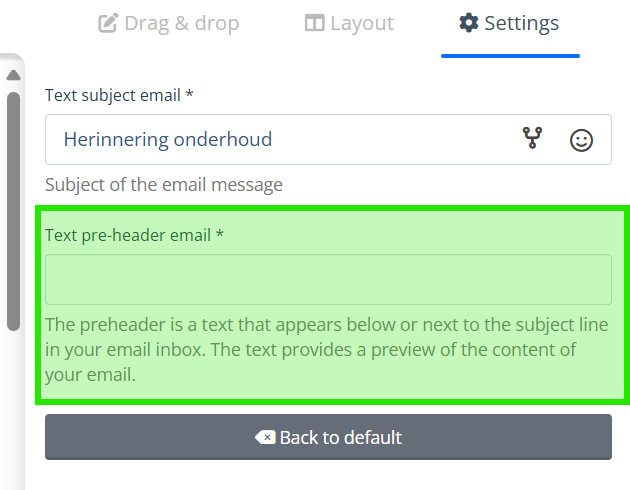Click the 'Subject of the email message' helper text
Screen dimensions: 630x490
pos(164,185)
